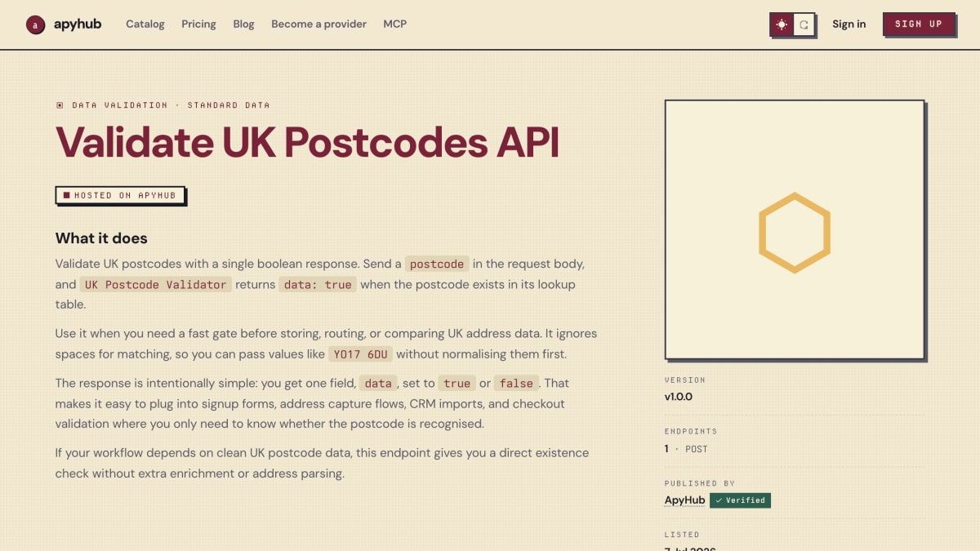This screenshot has height=551, width=980.
Task: Click the apyhub logo icon
Action: click(35, 24)
